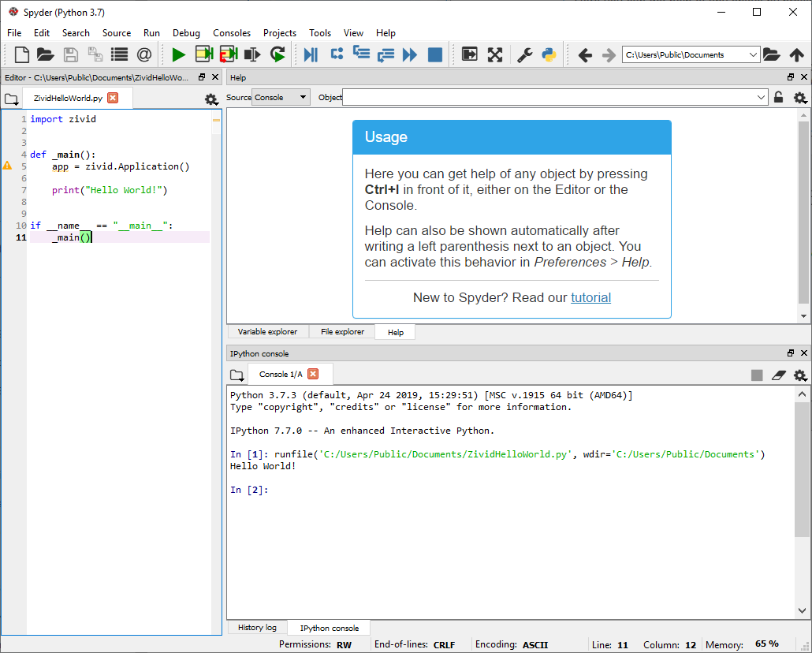Open Spyder Preferences with the wrench icon
The image size is (812, 653).
tap(523, 54)
